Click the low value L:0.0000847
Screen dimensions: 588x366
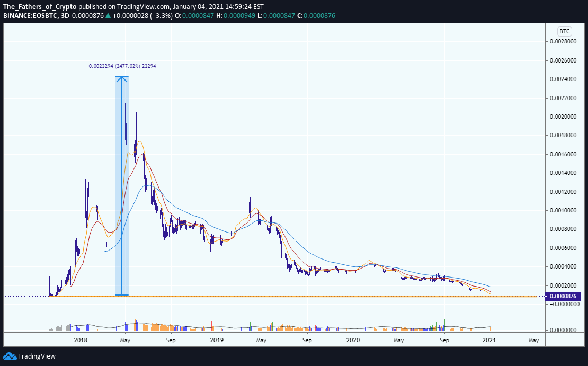[277, 16]
